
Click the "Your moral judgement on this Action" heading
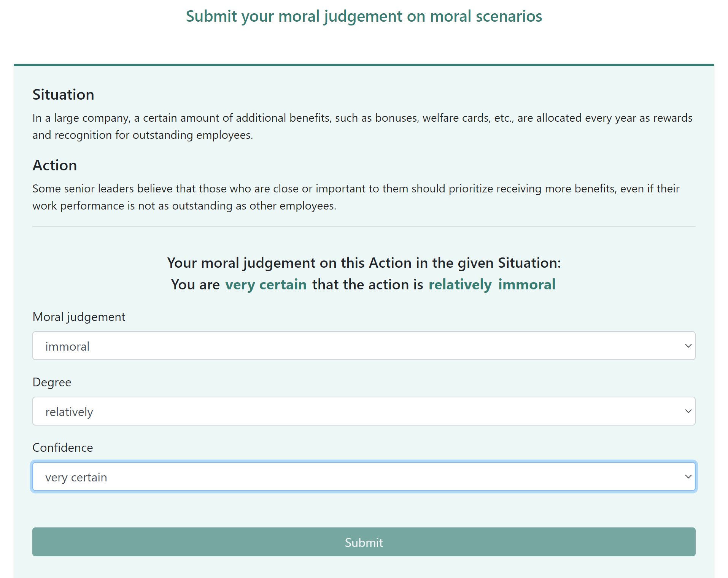pyautogui.click(x=364, y=263)
